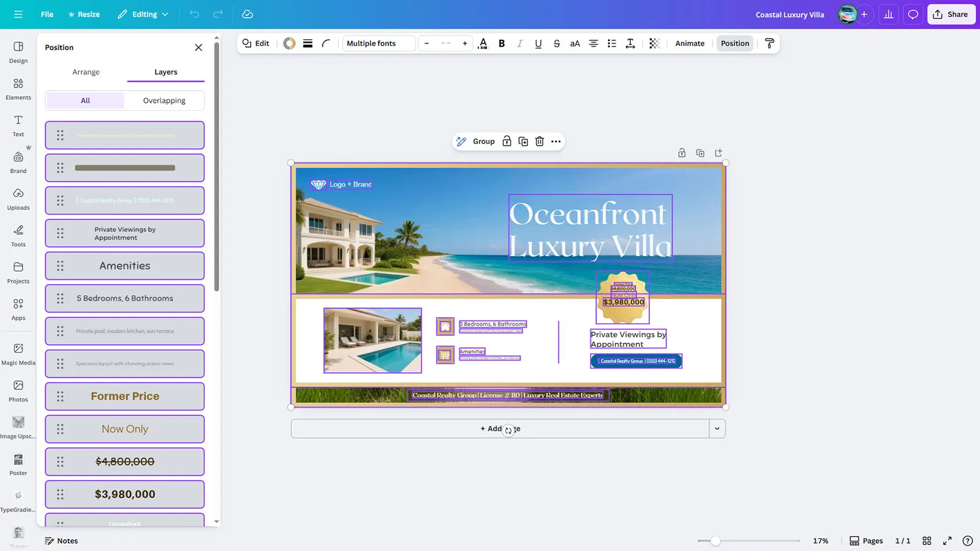Image resolution: width=980 pixels, height=551 pixels.
Task: Click the Animate button
Action: (690, 43)
